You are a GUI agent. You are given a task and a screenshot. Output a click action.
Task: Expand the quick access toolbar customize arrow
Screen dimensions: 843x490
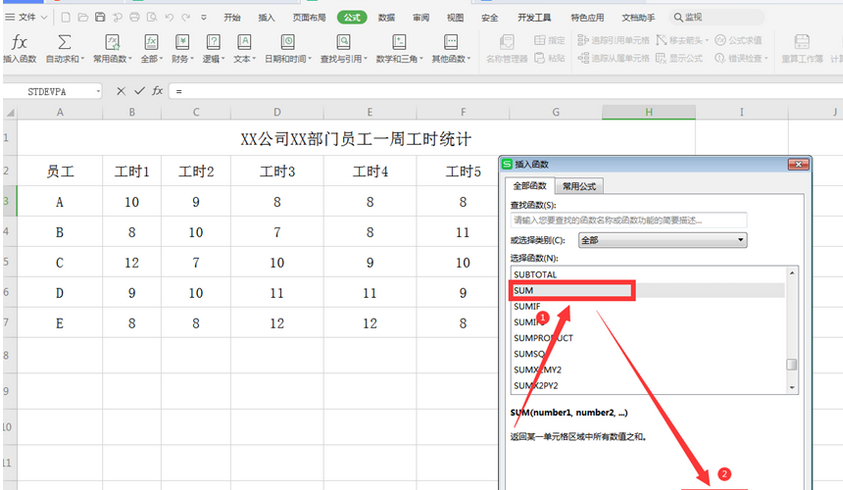(x=204, y=18)
